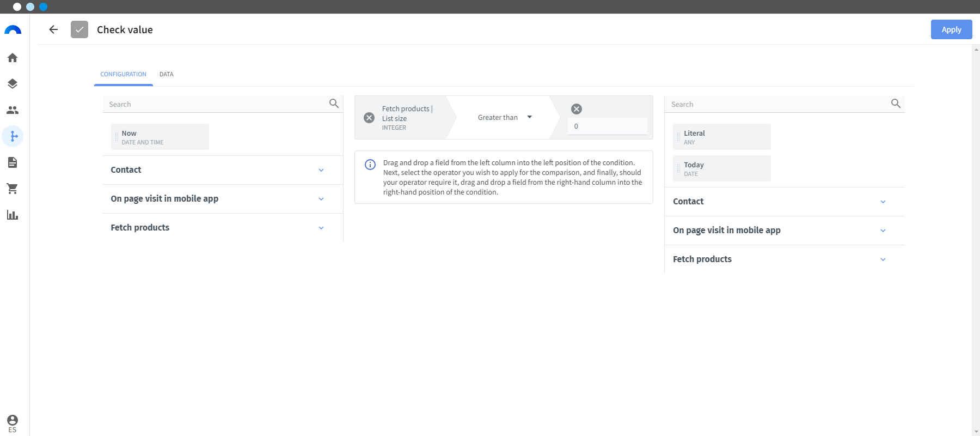Click right column search magnifier icon

click(896, 103)
